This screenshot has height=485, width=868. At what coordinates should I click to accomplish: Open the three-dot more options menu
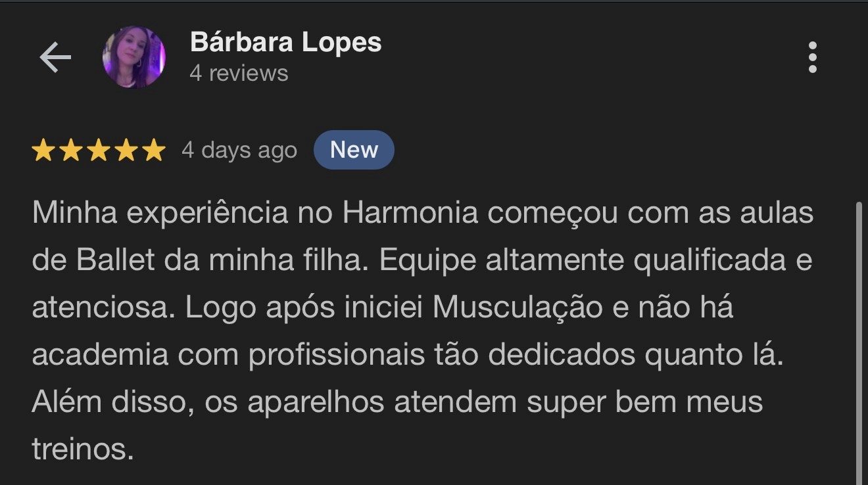(813, 57)
